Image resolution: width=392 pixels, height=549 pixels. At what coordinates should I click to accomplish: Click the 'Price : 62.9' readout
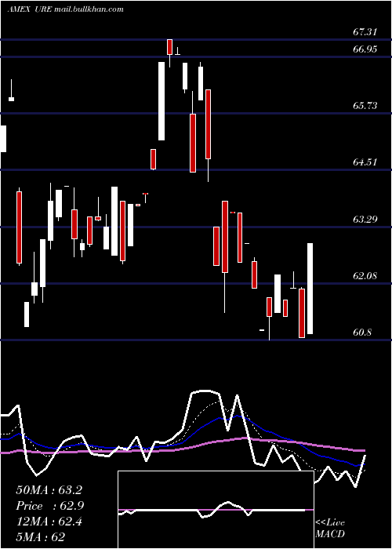pyautogui.click(x=49, y=506)
